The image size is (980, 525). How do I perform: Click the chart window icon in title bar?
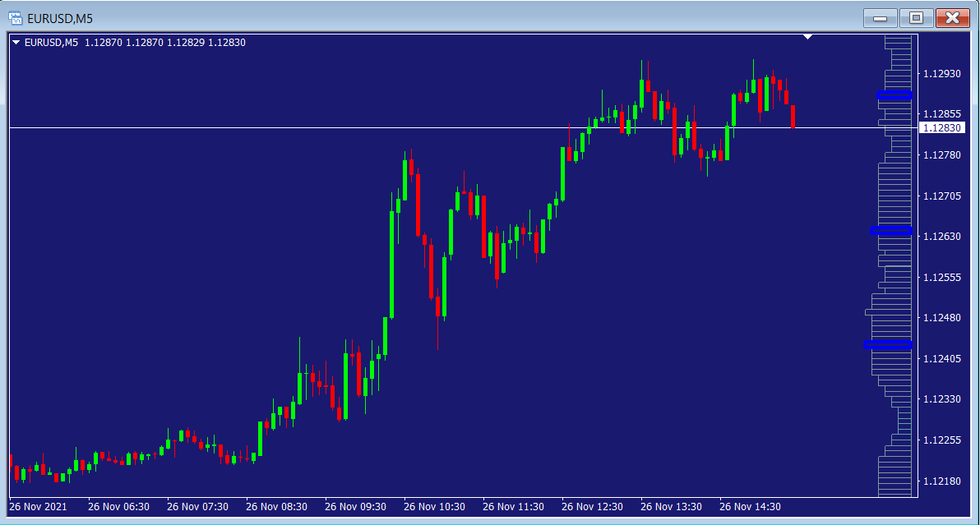tap(15, 17)
